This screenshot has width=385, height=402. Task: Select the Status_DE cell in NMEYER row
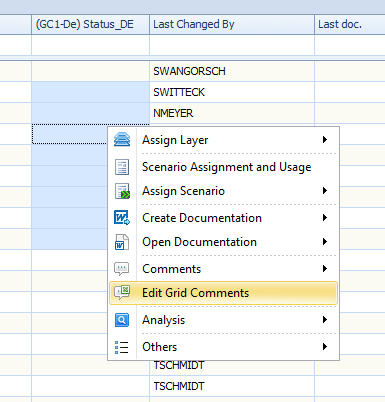click(90, 113)
